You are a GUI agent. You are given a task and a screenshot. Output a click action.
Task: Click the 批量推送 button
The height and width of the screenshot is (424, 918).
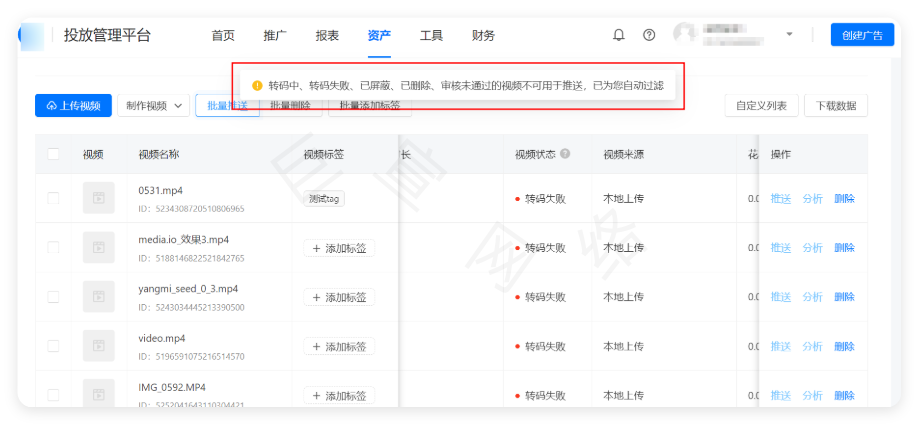[227, 106]
